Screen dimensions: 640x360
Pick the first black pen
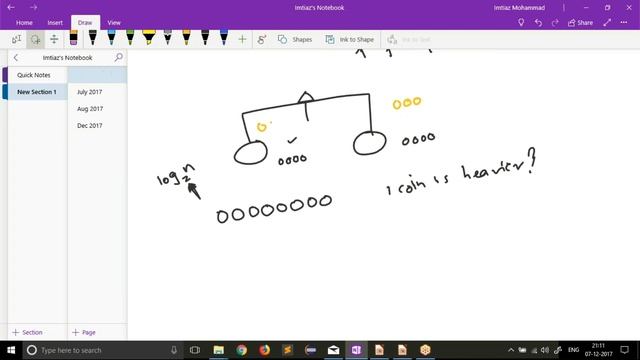93,38
